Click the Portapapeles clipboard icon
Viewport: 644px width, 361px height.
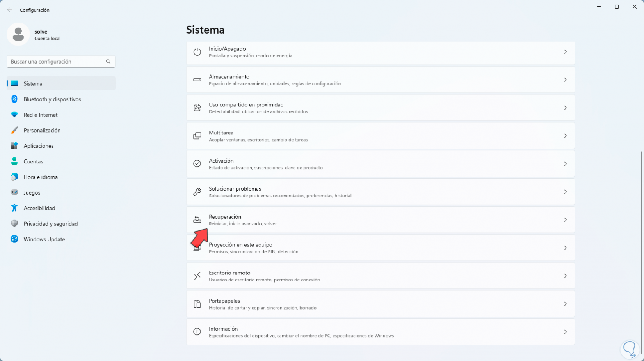(x=197, y=304)
